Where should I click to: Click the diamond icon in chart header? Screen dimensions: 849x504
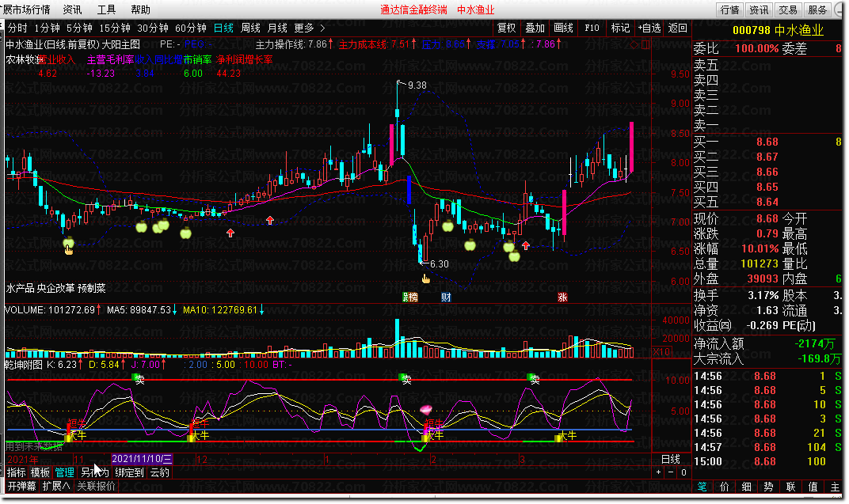pyautogui.click(x=634, y=44)
